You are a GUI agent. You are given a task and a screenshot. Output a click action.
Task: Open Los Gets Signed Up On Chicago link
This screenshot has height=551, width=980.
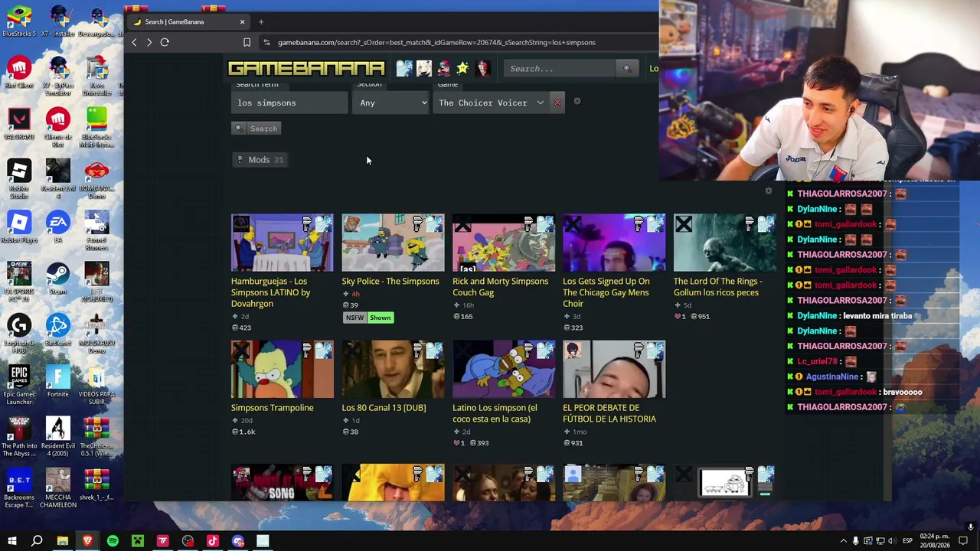pyautogui.click(x=606, y=292)
